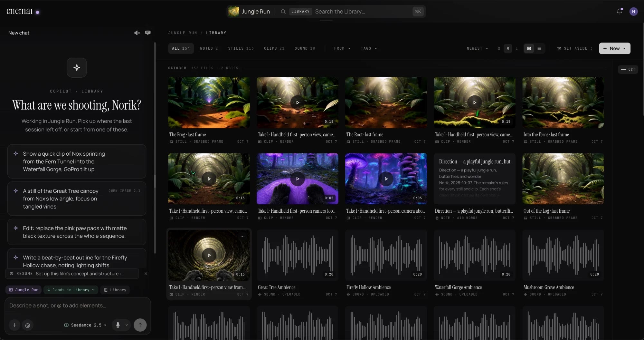
Task: Open the FROM filter dropdown
Action: pos(342,48)
